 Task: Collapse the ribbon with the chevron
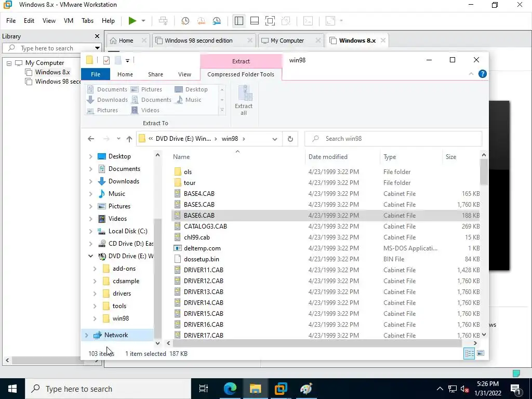point(471,74)
